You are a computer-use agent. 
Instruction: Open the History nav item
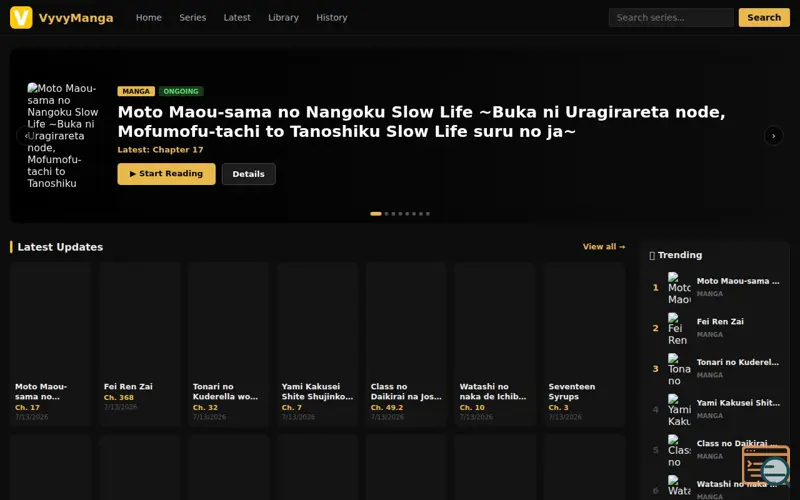tap(332, 17)
